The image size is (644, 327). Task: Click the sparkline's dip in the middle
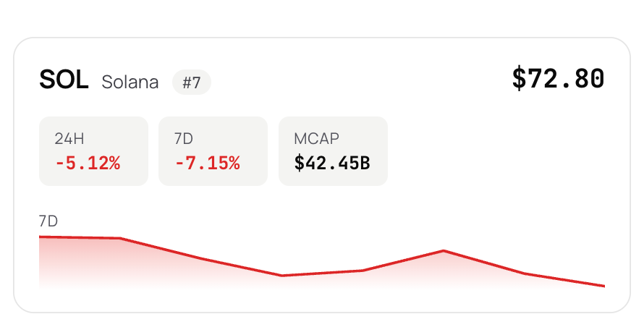point(281,276)
